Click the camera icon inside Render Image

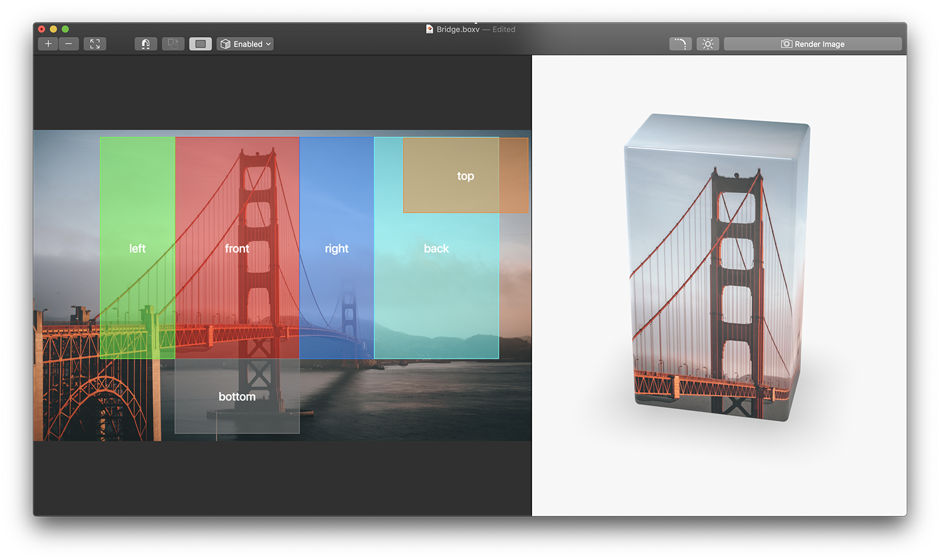click(786, 44)
